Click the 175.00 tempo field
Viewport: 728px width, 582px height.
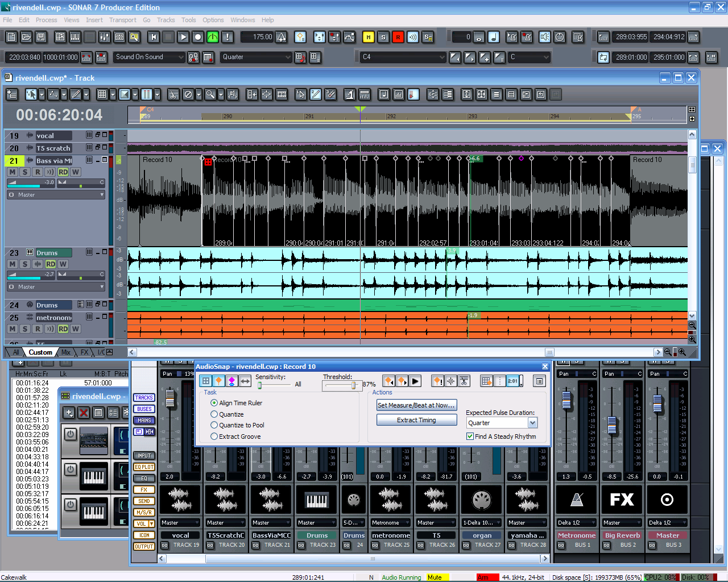[257, 37]
